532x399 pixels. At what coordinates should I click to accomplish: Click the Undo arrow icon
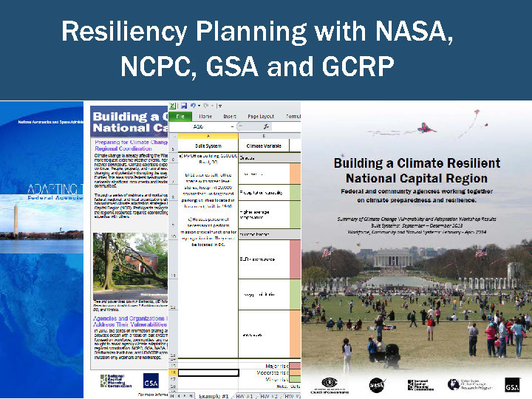(194, 106)
